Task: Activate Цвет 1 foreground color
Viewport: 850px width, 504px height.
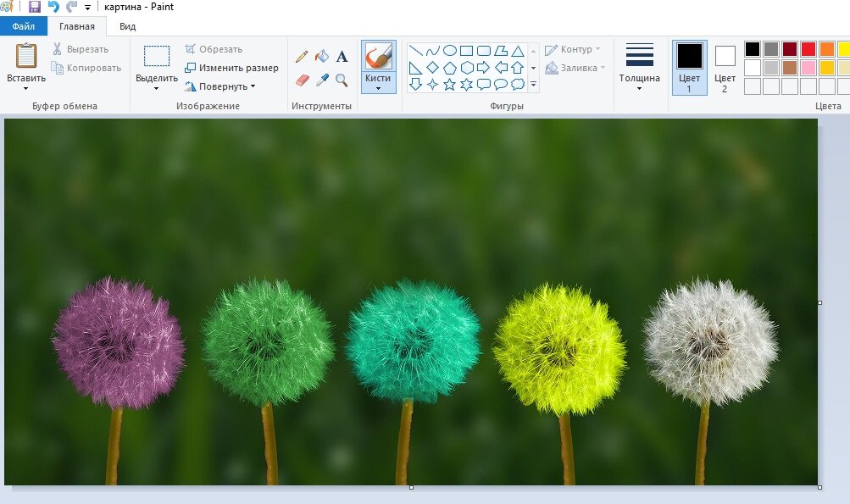Action: [690, 67]
